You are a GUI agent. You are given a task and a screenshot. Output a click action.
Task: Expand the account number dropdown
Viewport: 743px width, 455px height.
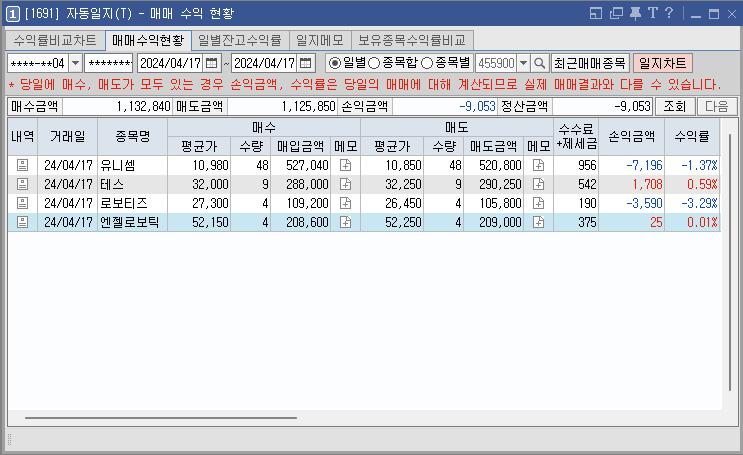click(75, 63)
